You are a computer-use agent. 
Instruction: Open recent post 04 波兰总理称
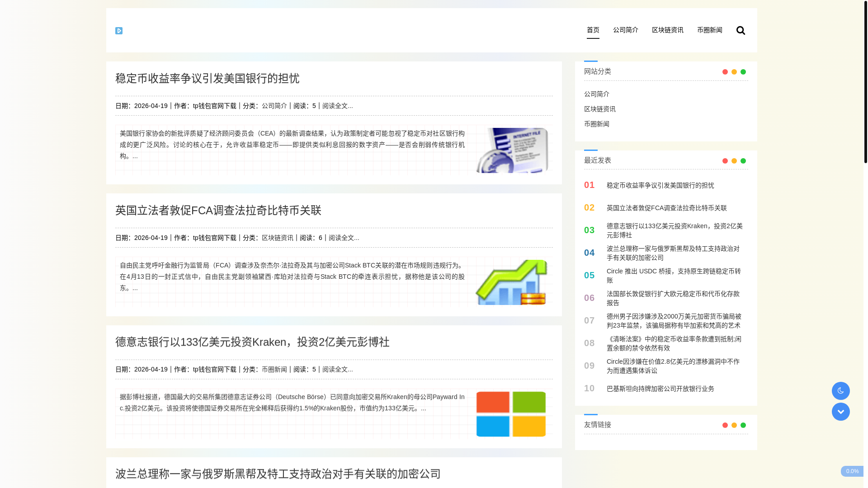[673, 253]
